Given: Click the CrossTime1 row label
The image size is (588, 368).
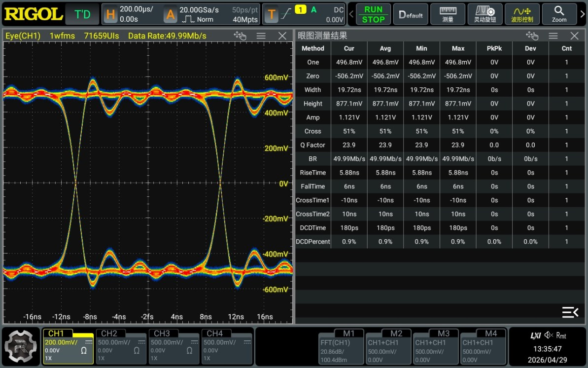Looking at the screenshot, I should pos(313,200).
